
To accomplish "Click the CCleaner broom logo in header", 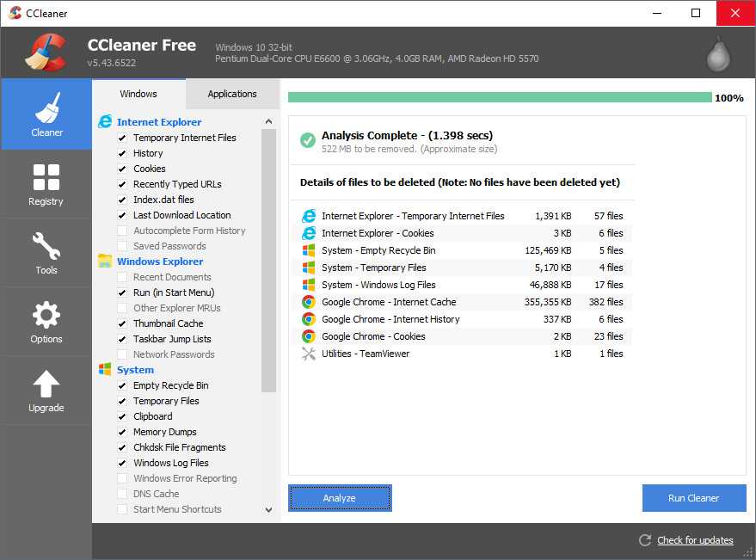I will 46,52.
